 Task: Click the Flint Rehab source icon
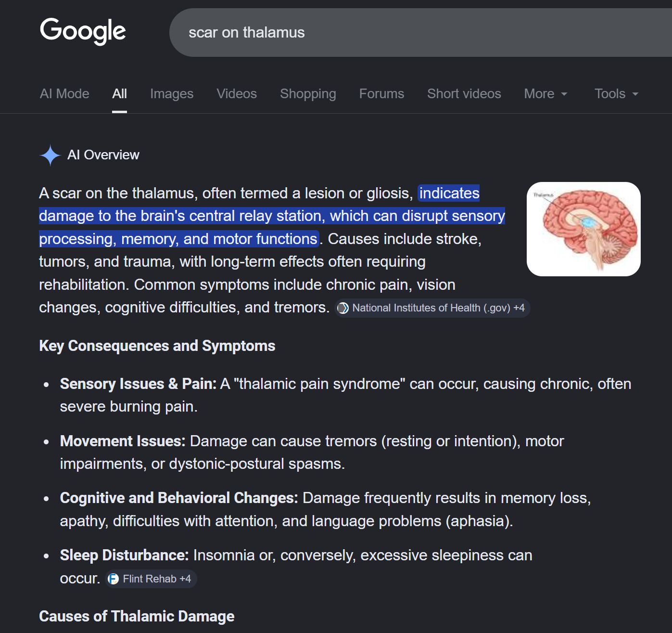point(114,579)
